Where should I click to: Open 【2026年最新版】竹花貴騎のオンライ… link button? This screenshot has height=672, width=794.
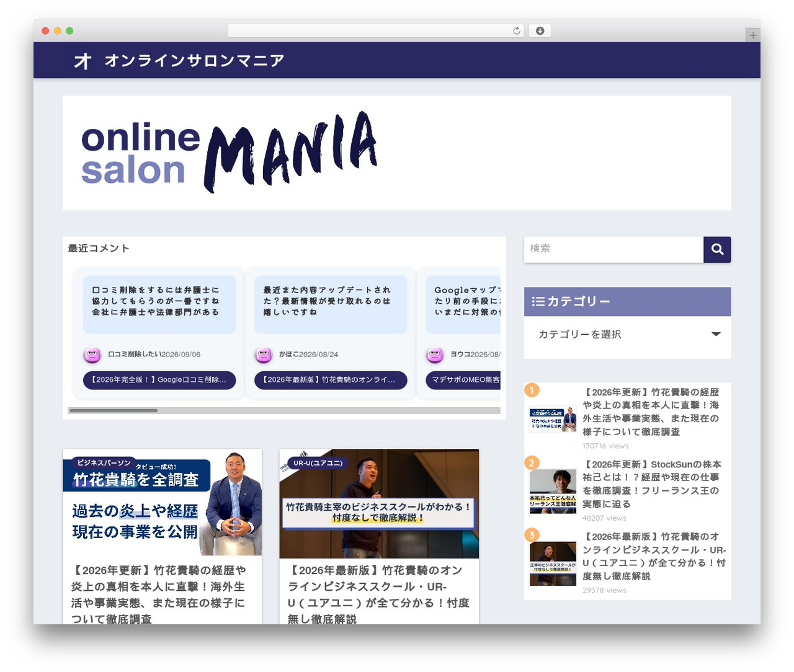point(331,380)
